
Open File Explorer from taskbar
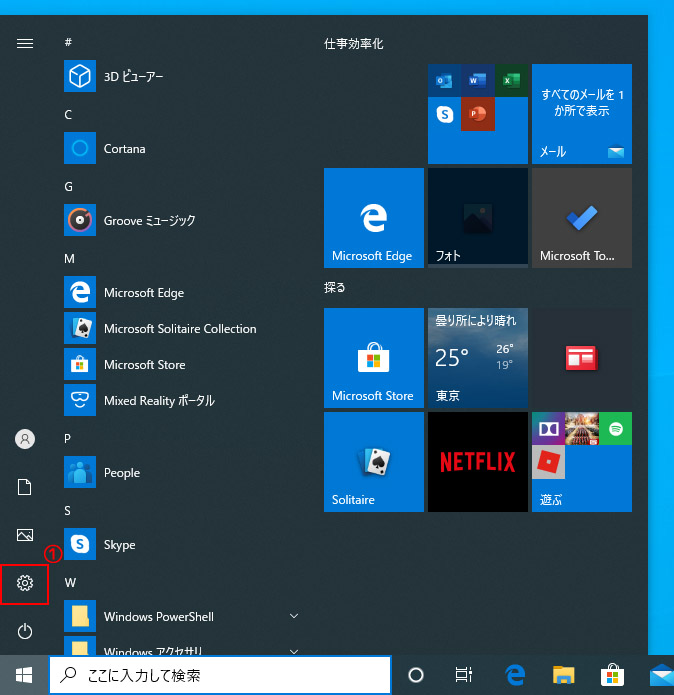click(564, 675)
